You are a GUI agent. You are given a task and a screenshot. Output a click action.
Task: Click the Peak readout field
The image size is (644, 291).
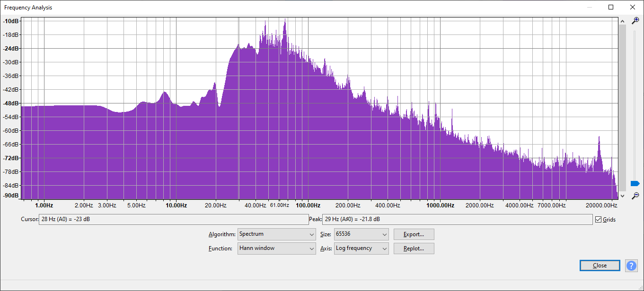[457, 219]
